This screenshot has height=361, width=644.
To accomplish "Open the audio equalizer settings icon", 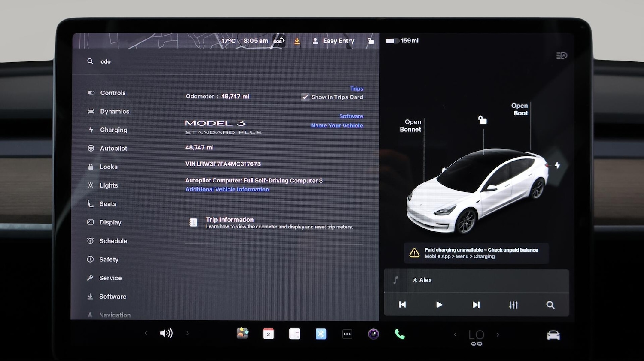I will [x=513, y=305].
